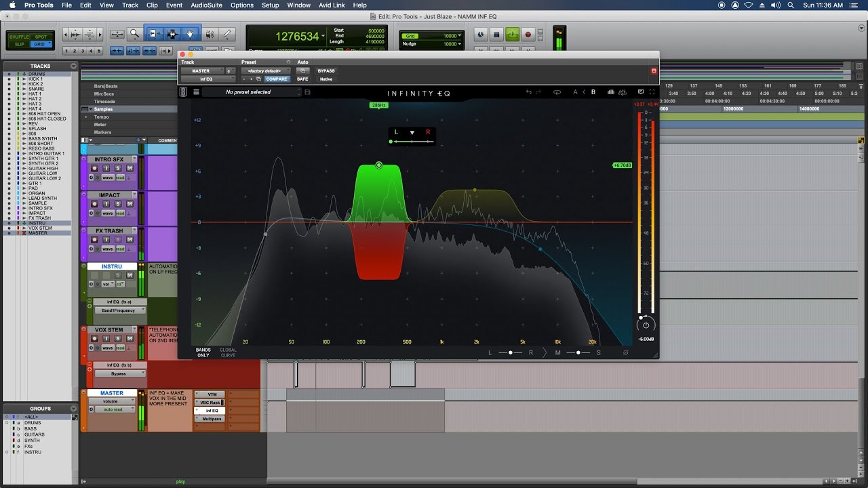Screen dimensions: 868x488
Task: Click the Record transport button
Action: (528, 34)
